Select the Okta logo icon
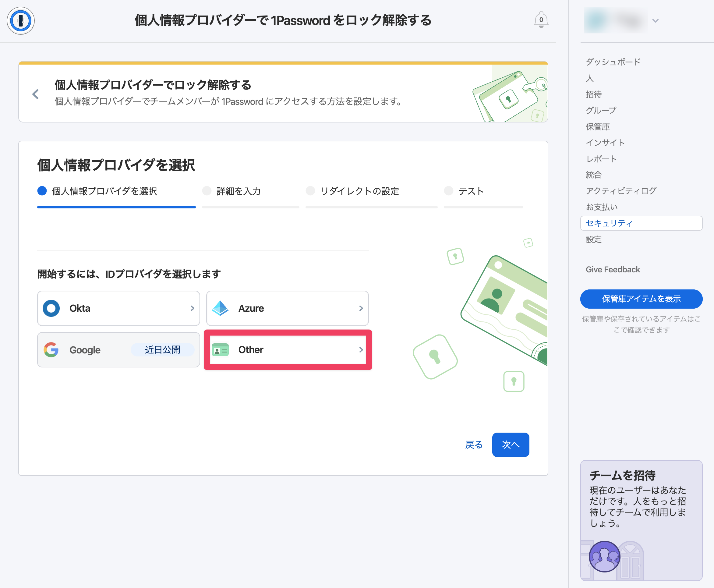714x588 pixels. point(51,308)
